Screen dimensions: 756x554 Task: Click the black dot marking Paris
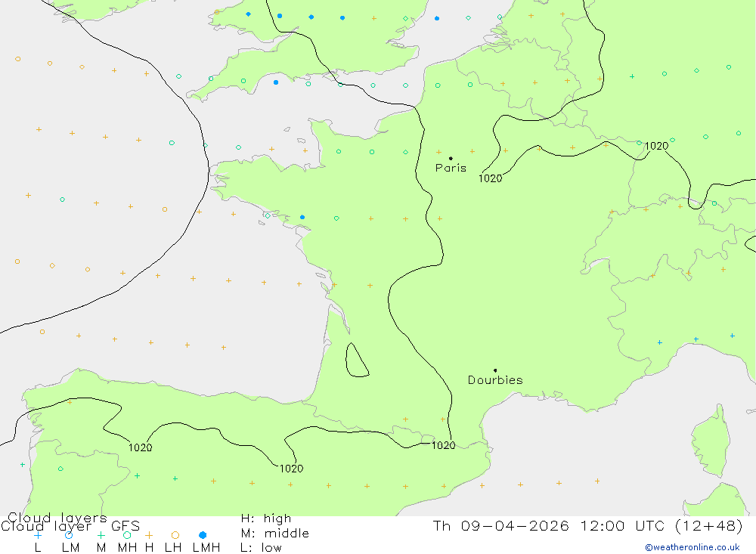(451, 158)
